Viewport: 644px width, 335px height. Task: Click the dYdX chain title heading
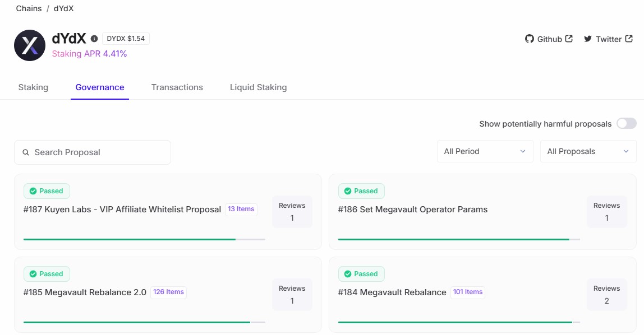68,39
